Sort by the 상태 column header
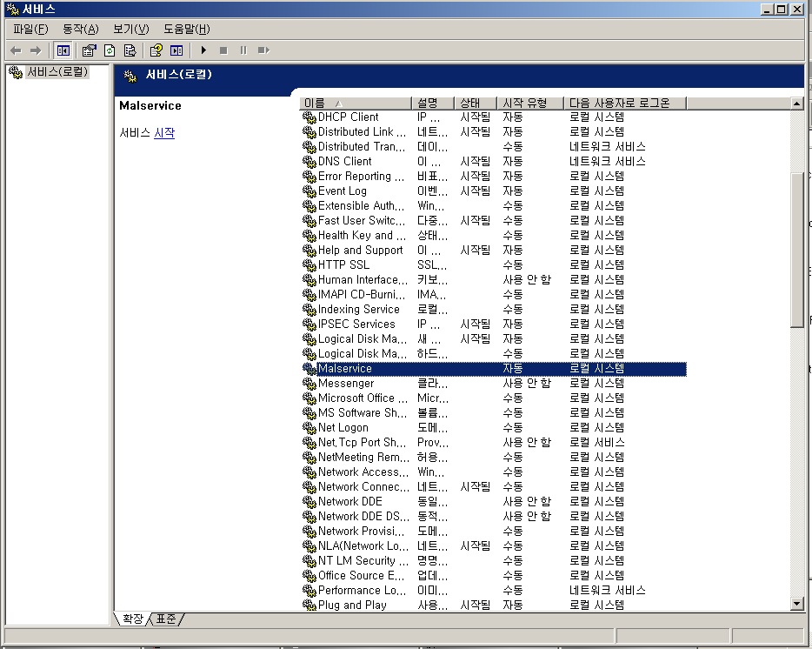The height and width of the screenshot is (649, 812). click(x=476, y=104)
